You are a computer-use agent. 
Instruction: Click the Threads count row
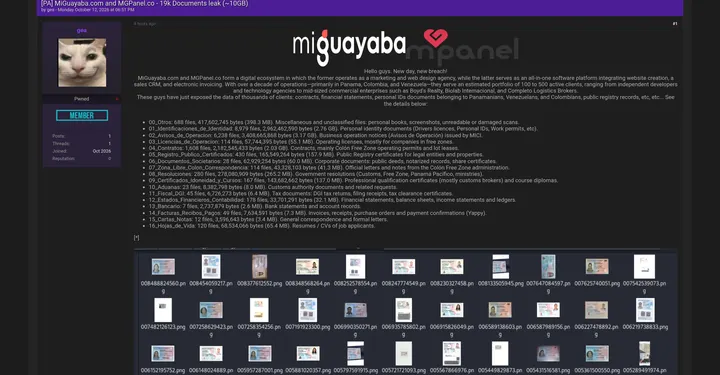pyautogui.click(x=82, y=143)
